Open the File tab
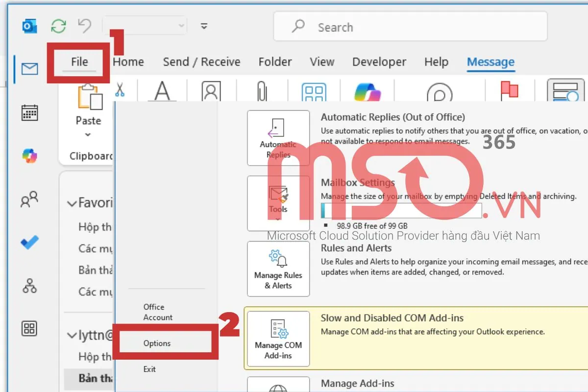The width and height of the screenshot is (588, 392). [79, 62]
